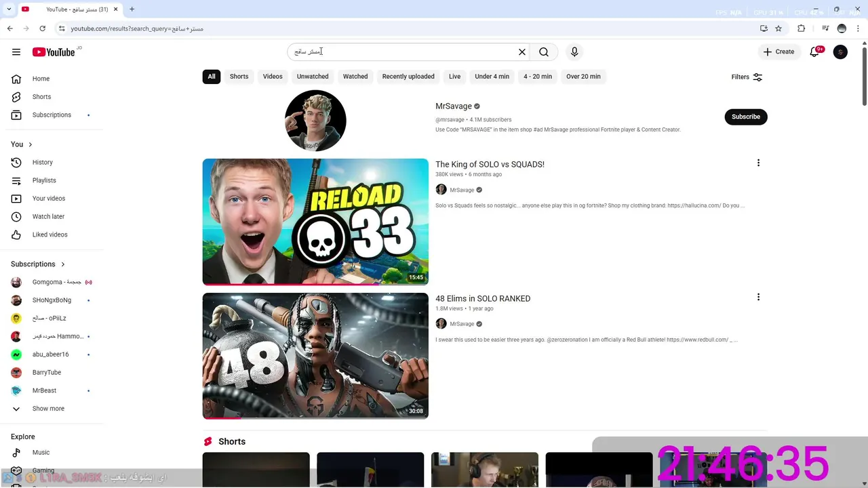Screen dimensions: 868x488
Task: Play the 48 Elims video thumbnail
Action: coord(315,356)
